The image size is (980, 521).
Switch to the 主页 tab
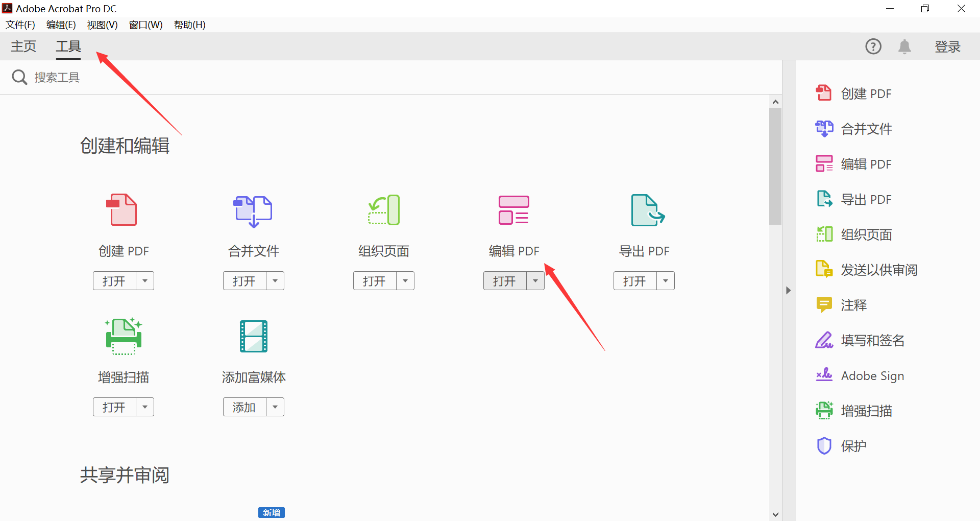click(23, 46)
